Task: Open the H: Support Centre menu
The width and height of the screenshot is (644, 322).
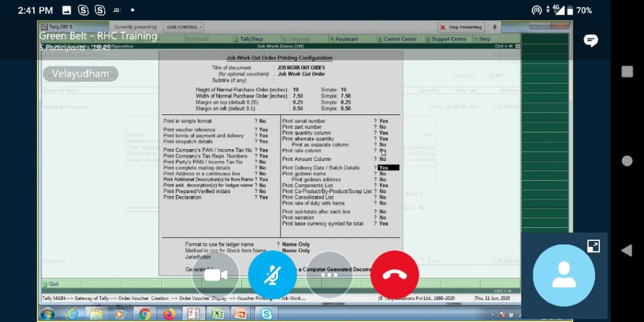Action: tap(446, 39)
